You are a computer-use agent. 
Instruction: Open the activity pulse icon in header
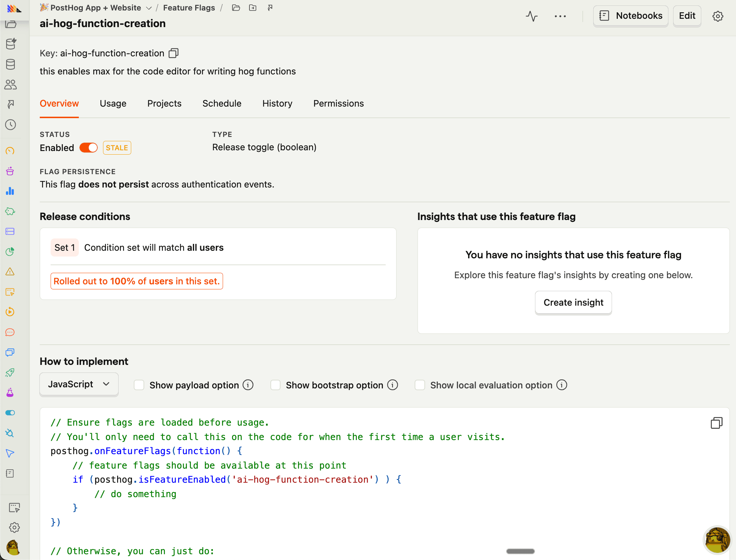tap(532, 16)
